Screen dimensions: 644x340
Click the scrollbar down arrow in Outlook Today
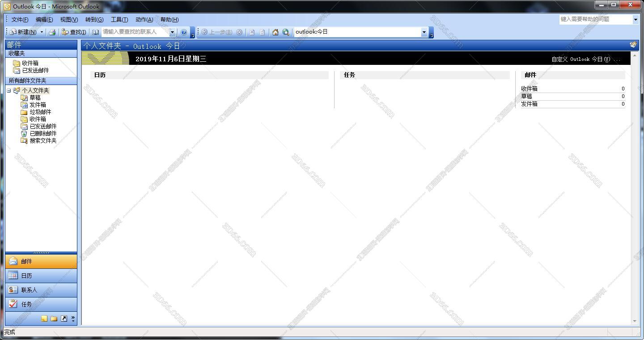pos(634,321)
